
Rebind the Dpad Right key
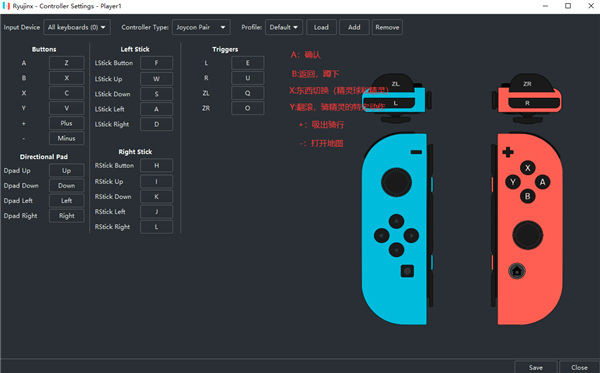(67, 216)
